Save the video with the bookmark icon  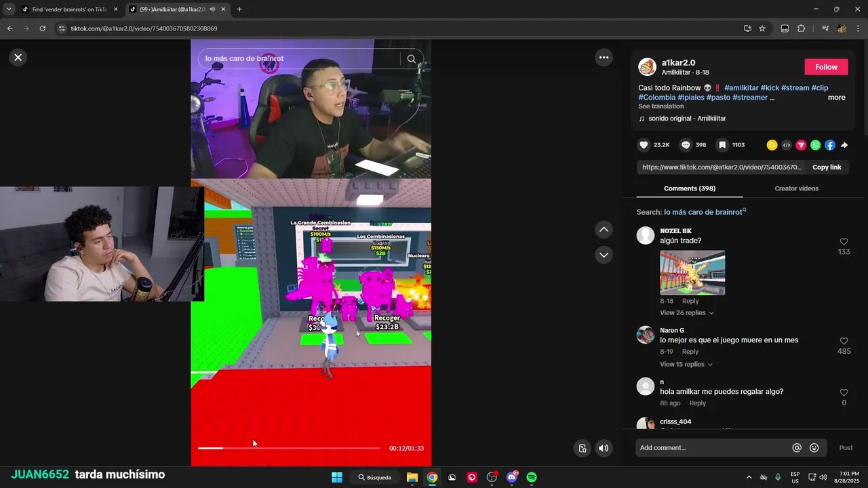(723, 145)
